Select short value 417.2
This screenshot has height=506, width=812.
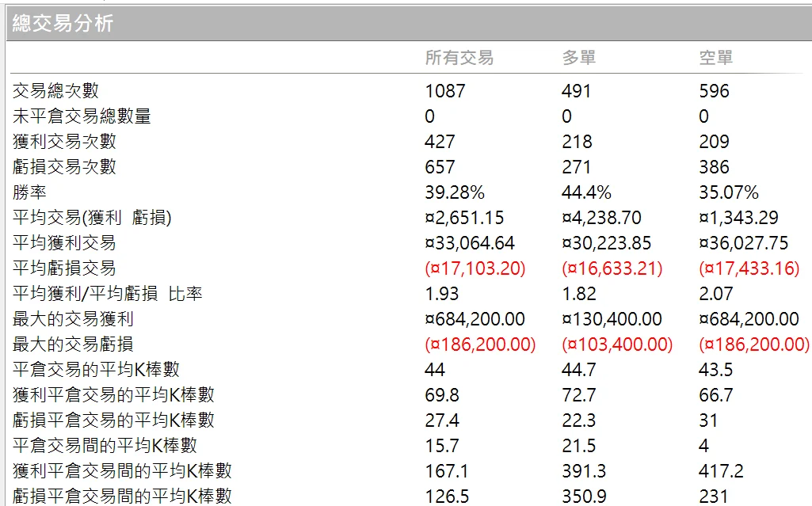(722, 471)
